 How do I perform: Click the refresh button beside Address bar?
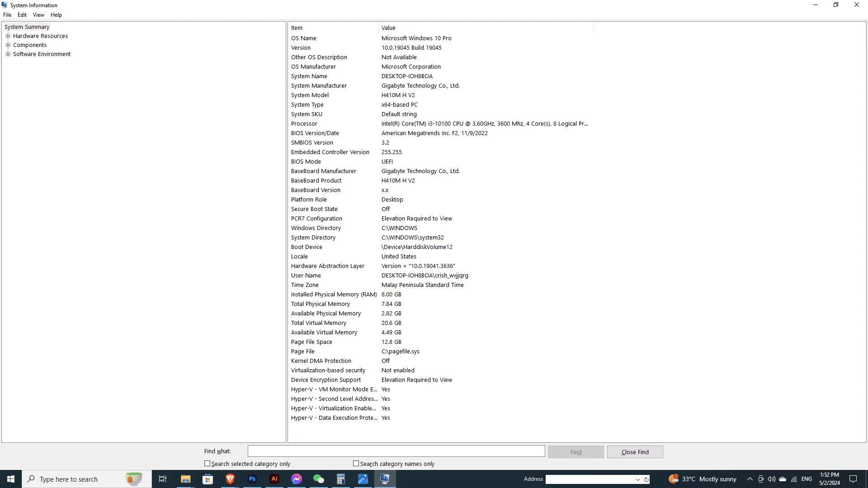(x=646, y=479)
